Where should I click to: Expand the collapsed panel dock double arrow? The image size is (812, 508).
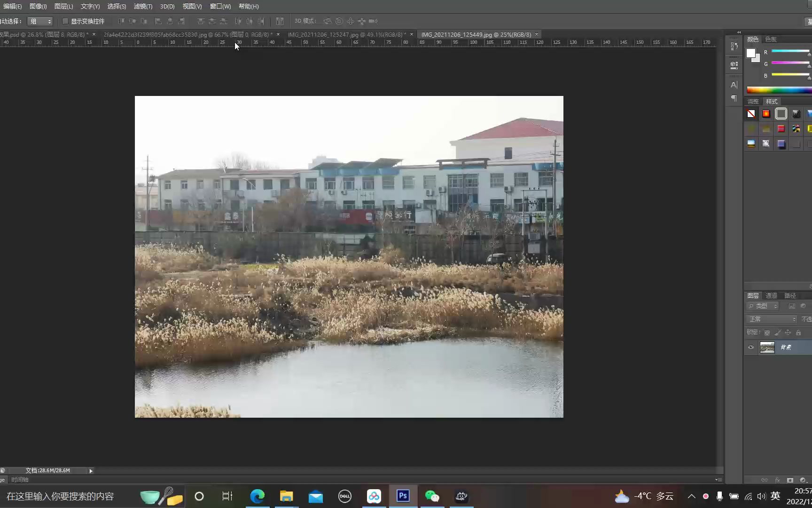point(739,32)
